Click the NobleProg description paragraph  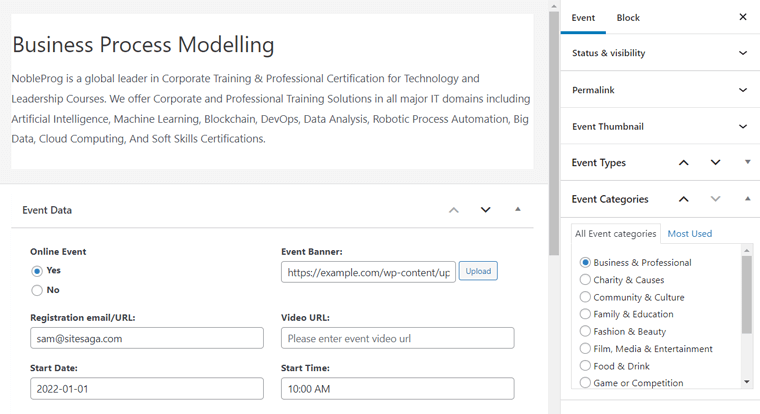pyautogui.click(x=271, y=109)
